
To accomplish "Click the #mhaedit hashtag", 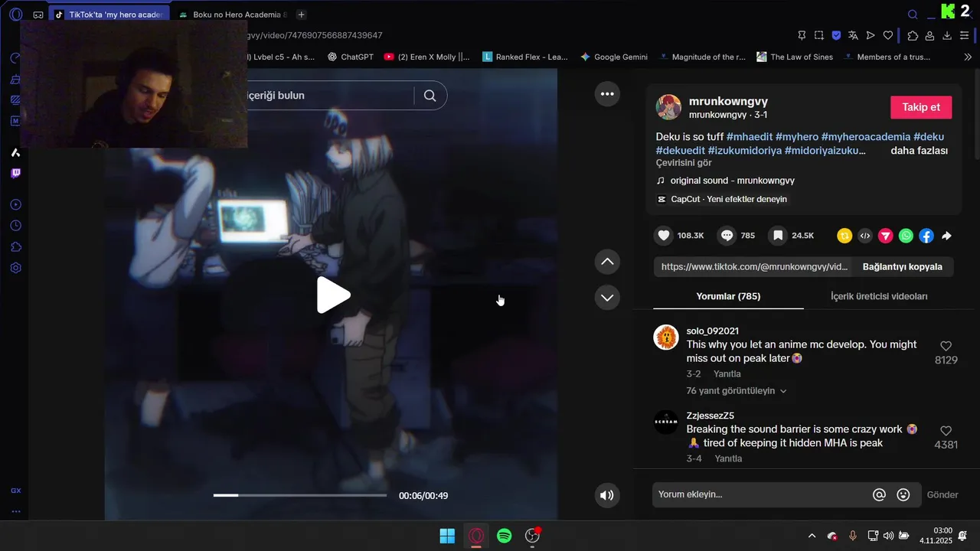I will 749,137.
